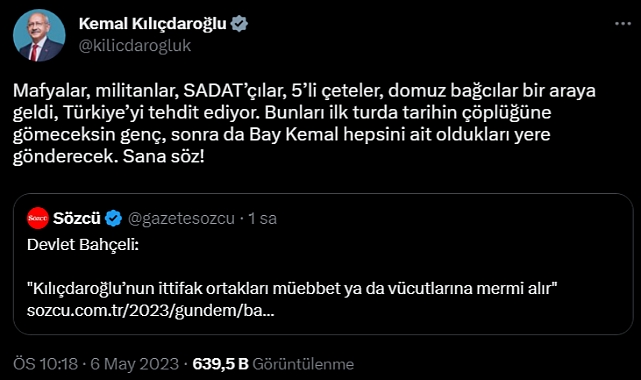Follow the sozcu.com.tr/2023/gundem link
Screen dimensions: 641x380
coord(151,311)
